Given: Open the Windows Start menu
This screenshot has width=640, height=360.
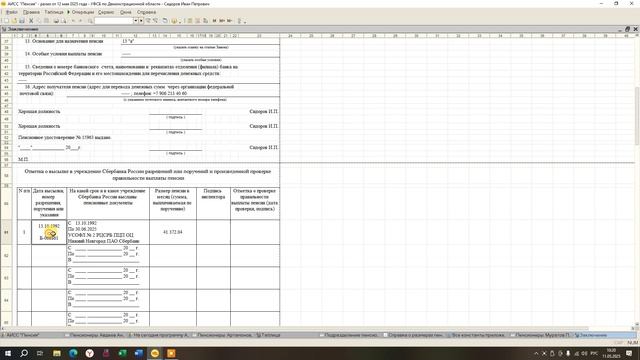Looking at the screenshot, I should click(x=8, y=353).
